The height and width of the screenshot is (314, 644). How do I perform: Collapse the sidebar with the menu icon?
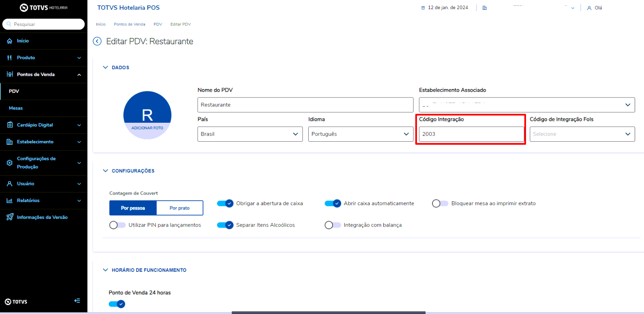(77, 301)
